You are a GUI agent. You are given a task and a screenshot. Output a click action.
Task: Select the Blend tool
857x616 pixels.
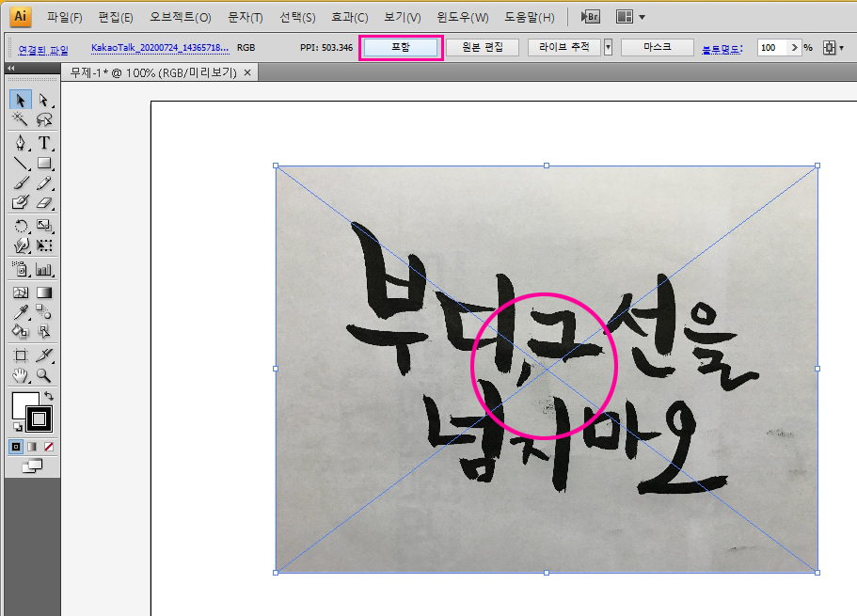click(x=43, y=311)
